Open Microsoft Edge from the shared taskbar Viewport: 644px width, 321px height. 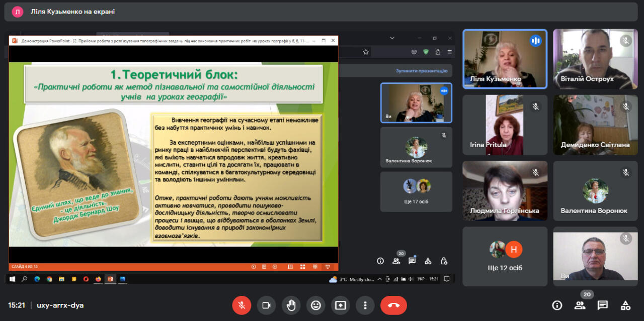tap(37, 279)
